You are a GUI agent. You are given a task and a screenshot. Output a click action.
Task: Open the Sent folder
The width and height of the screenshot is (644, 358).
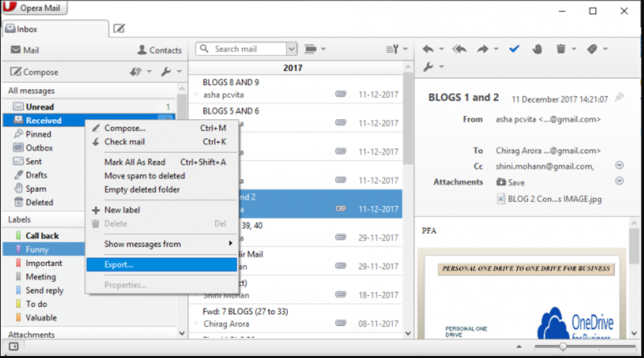[33, 161]
